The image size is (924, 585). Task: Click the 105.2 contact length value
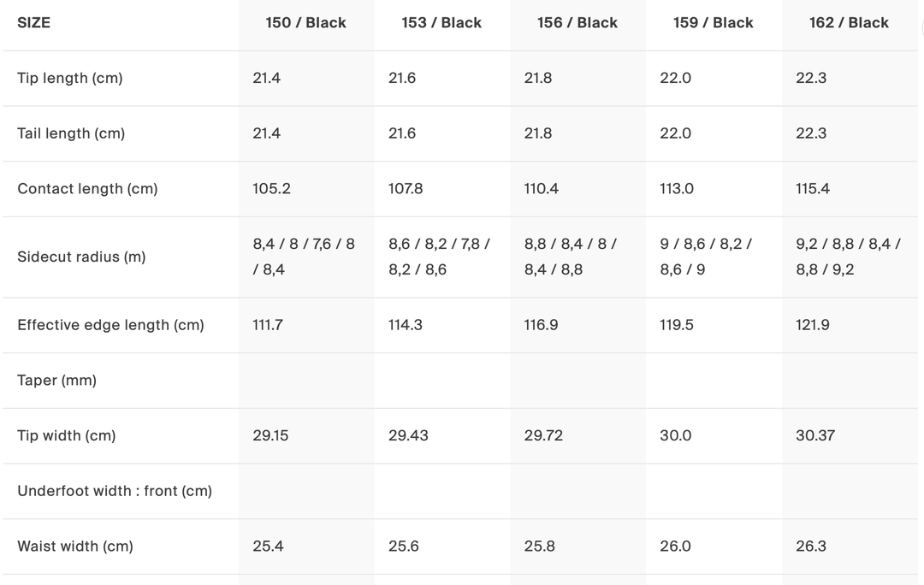[271, 189]
